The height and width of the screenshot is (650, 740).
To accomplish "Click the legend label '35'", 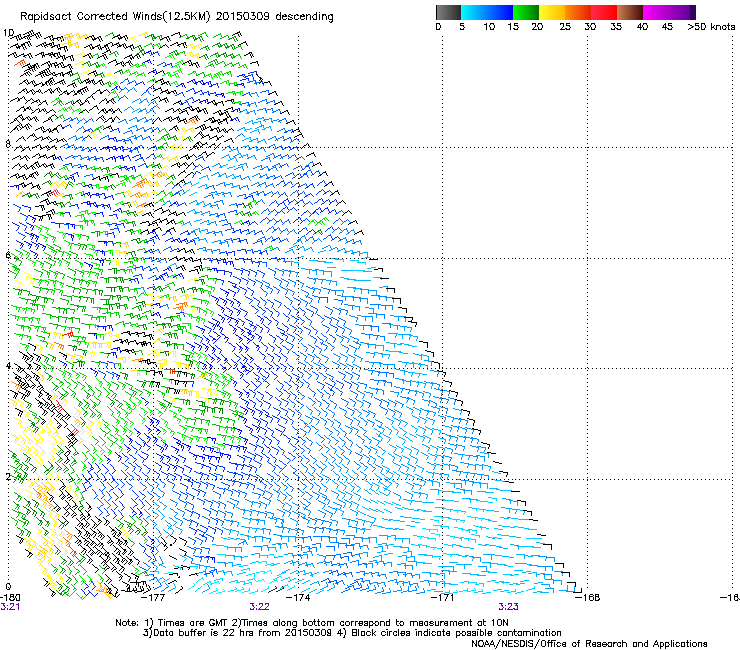I will (x=616, y=27).
